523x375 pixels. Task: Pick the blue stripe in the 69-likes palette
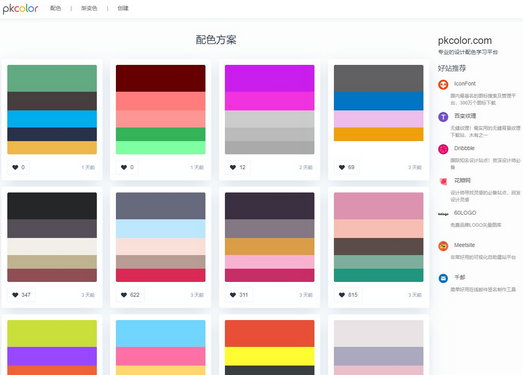379,101
